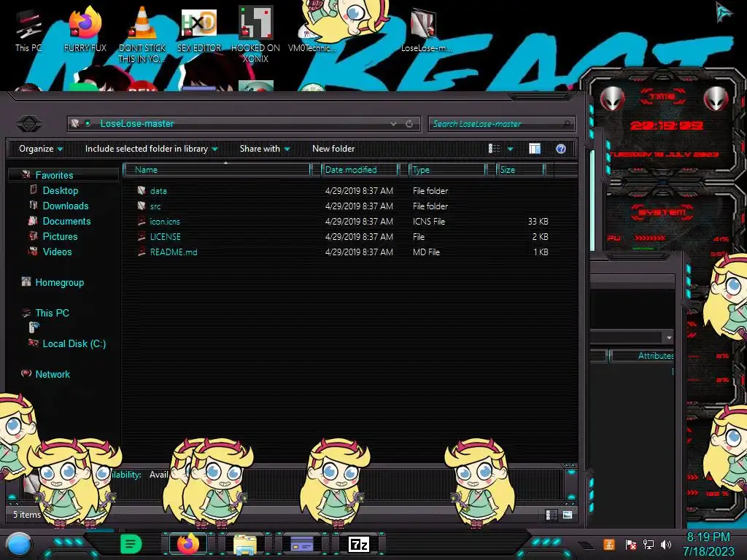Click the Java update tray icon
Image resolution: width=747 pixels, height=560 pixels.
[x=609, y=544]
